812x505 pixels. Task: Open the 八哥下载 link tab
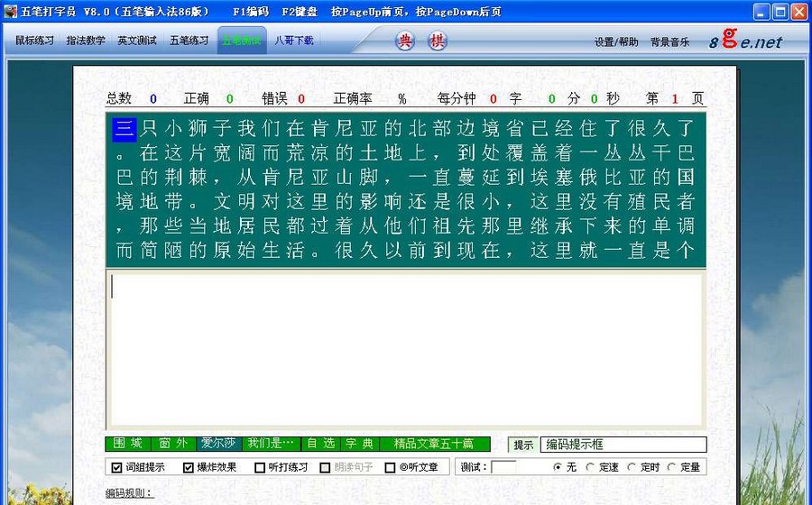point(293,41)
